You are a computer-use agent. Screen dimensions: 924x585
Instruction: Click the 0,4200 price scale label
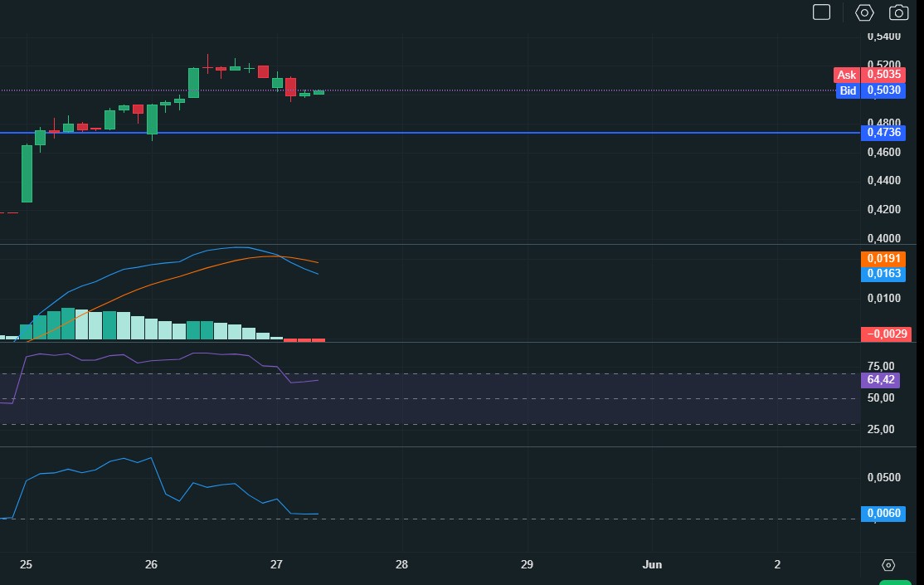(884, 209)
